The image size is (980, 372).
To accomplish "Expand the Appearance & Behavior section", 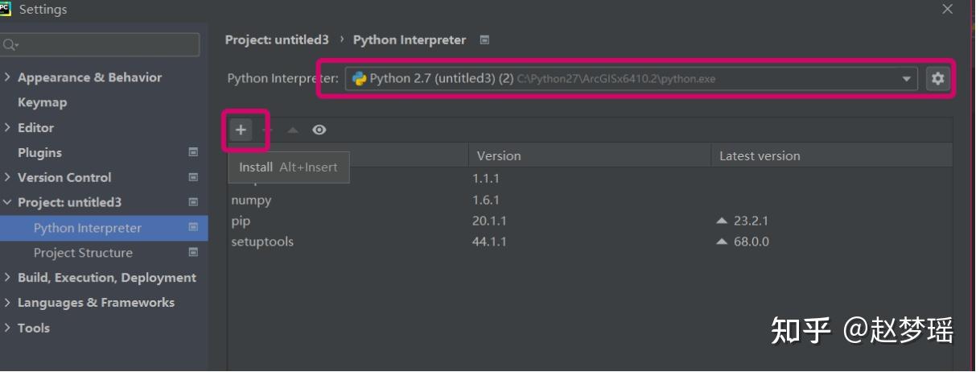I will 7,77.
